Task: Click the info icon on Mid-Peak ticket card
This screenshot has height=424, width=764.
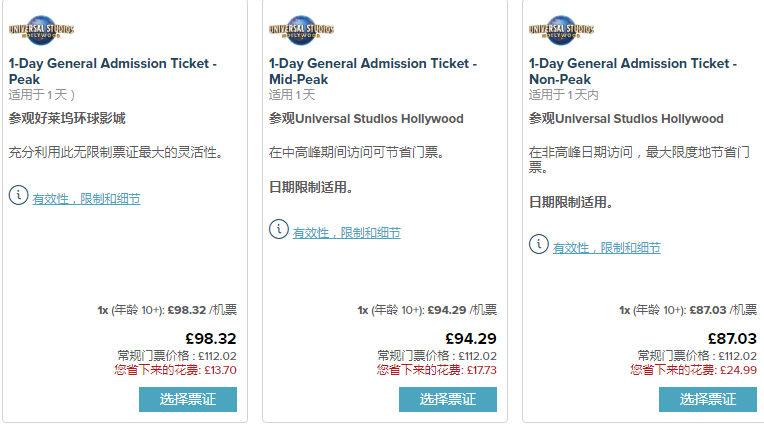Action: tap(278, 230)
